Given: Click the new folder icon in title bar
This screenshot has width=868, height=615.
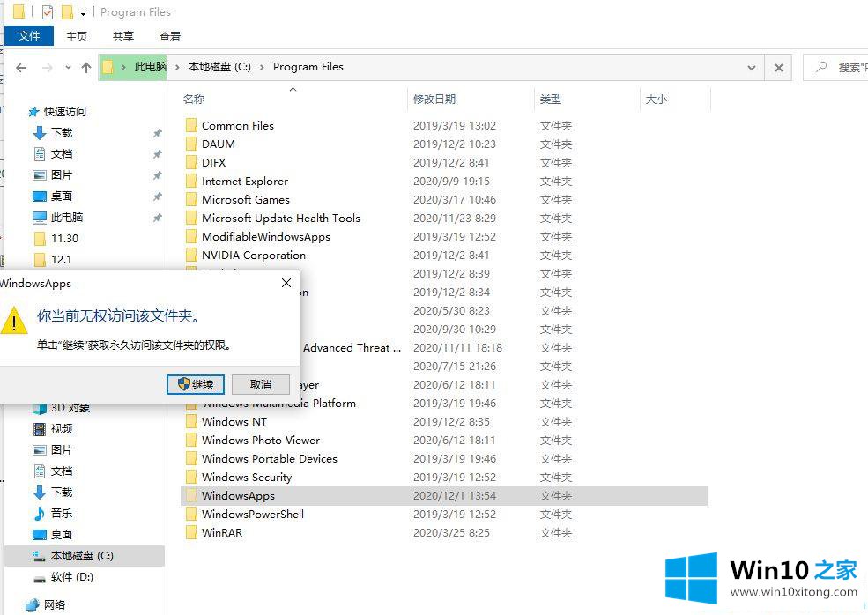Looking at the screenshot, I should [67, 11].
